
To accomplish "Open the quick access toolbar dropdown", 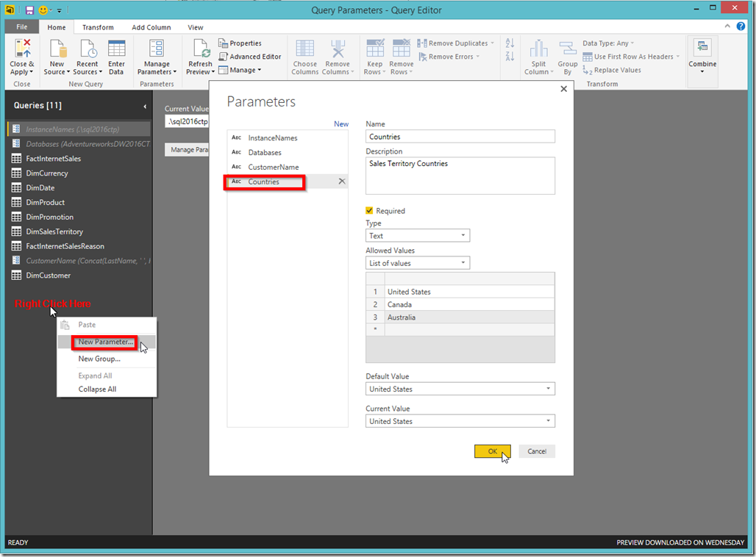I will [x=60, y=10].
